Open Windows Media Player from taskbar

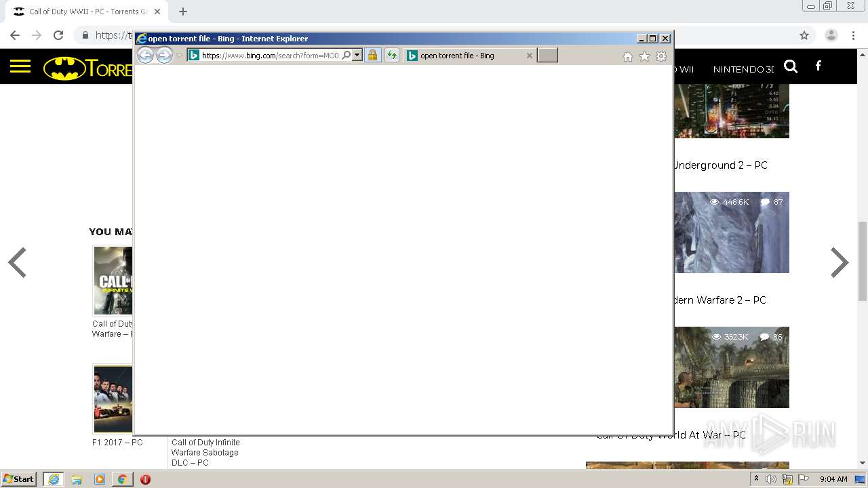(100, 479)
